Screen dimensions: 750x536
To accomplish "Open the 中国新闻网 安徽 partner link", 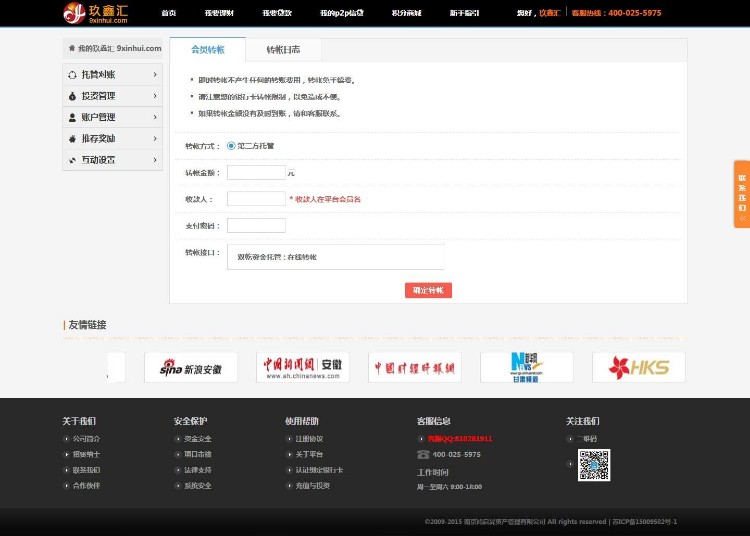I will point(303,367).
